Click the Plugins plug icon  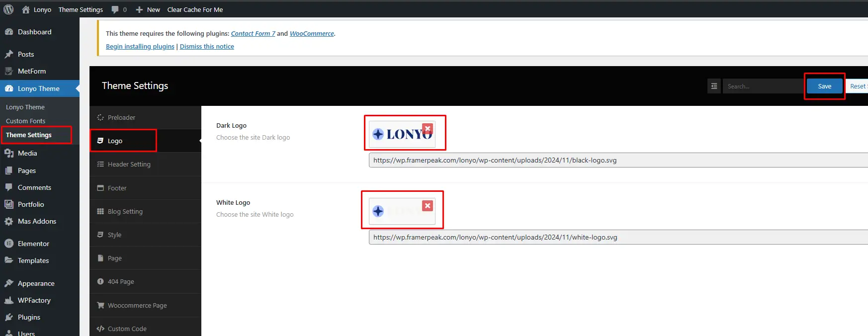9,317
